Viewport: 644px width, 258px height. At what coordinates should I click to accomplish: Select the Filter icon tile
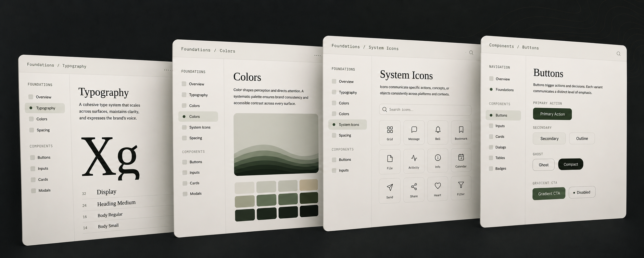[x=461, y=188]
